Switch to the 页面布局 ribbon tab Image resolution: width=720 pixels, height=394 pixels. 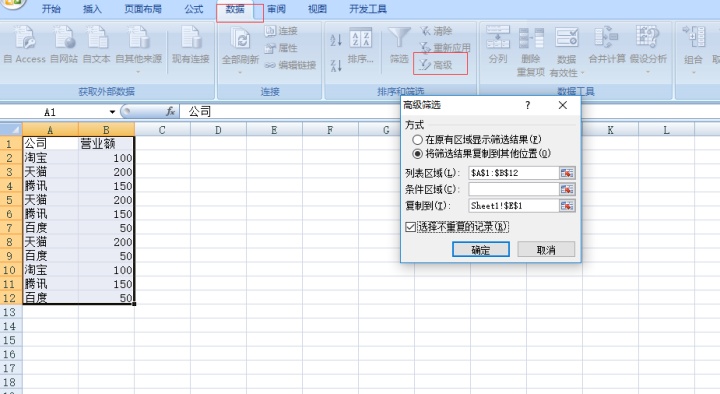point(143,9)
